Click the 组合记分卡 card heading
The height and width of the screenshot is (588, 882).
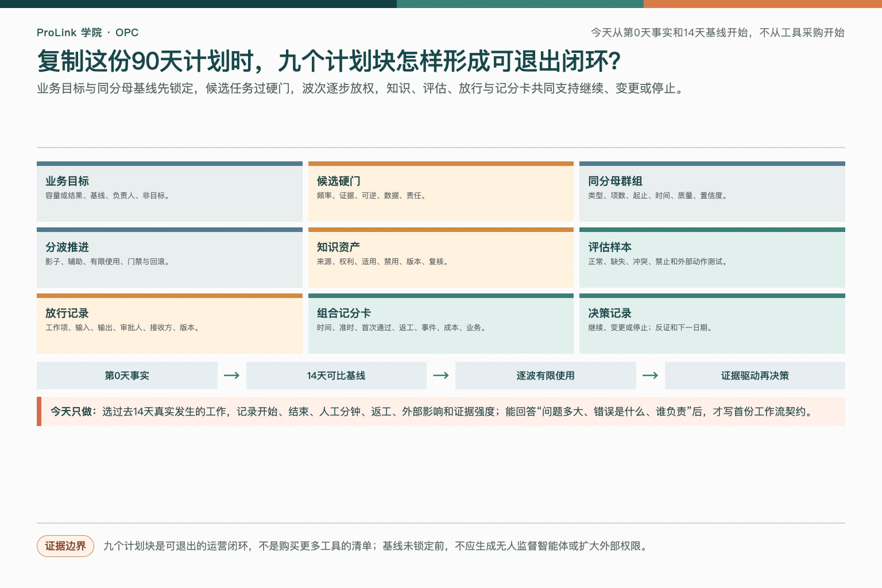(x=344, y=313)
